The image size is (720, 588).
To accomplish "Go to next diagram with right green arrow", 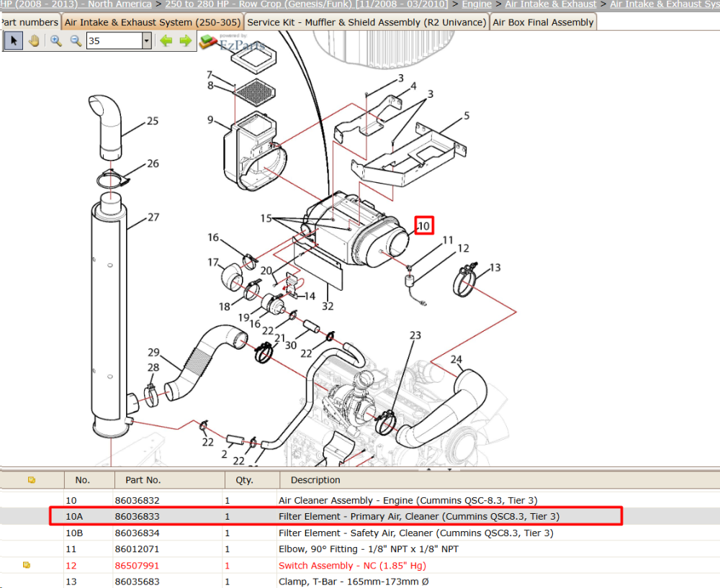I will 186,41.
